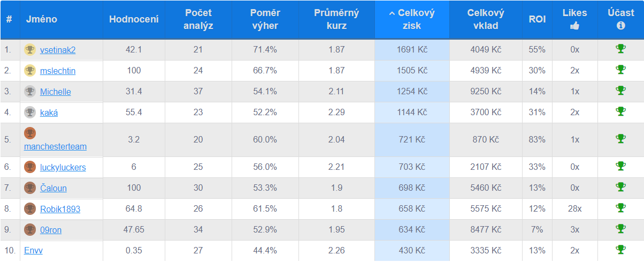This screenshot has height=262, width=644.
Task: Sort table by ROI column header
Action: pyautogui.click(x=537, y=19)
